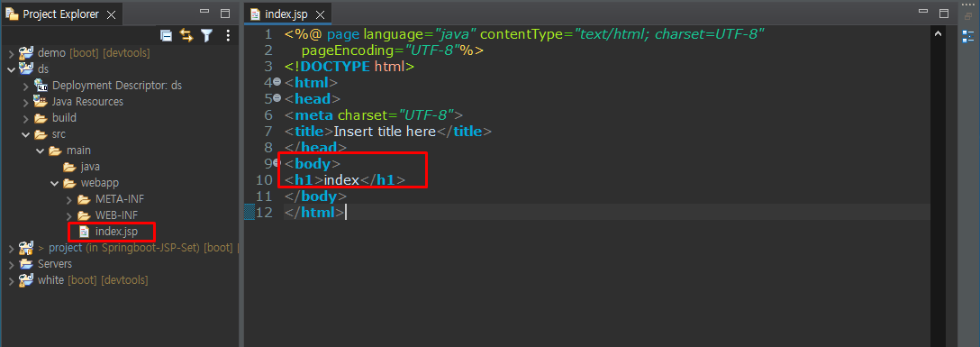Image resolution: width=980 pixels, height=347 pixels.
Task: Expand Deployment Descriptor: ds node
Action: click(x=25, y=86)
